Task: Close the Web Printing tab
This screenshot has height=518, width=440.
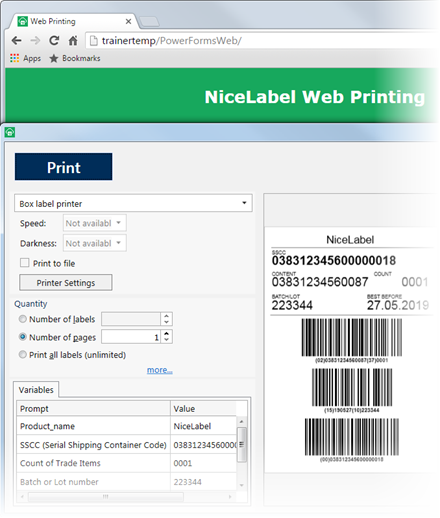Action: (x=128, y=22)
